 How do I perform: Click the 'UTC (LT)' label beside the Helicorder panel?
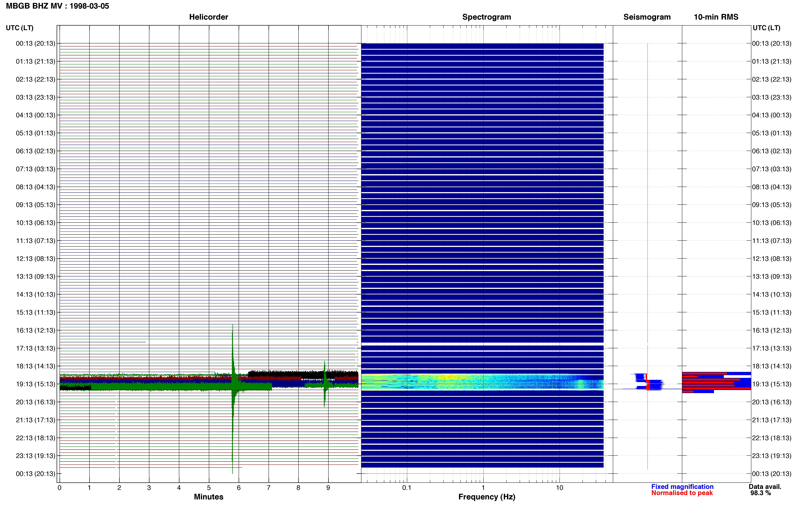coord(19,28)
